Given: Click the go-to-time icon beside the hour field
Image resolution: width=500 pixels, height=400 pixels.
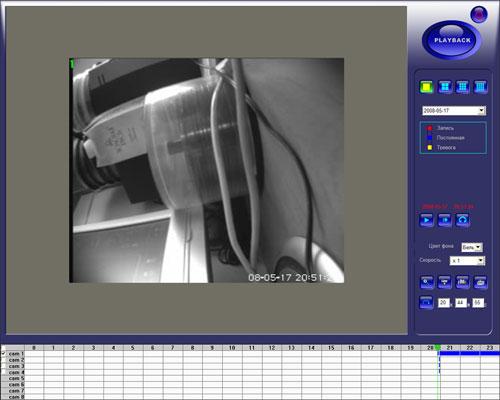Looking at the screenshot, I should click(x=426, y=302).
